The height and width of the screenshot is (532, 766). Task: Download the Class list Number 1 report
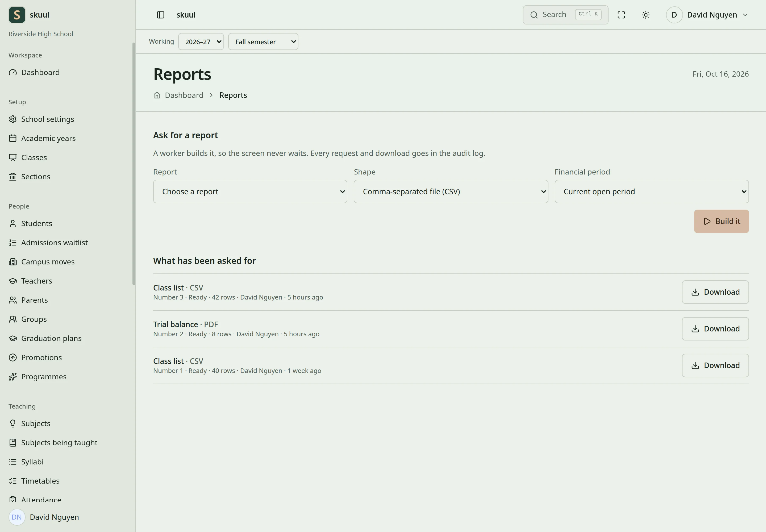[715, 365]
